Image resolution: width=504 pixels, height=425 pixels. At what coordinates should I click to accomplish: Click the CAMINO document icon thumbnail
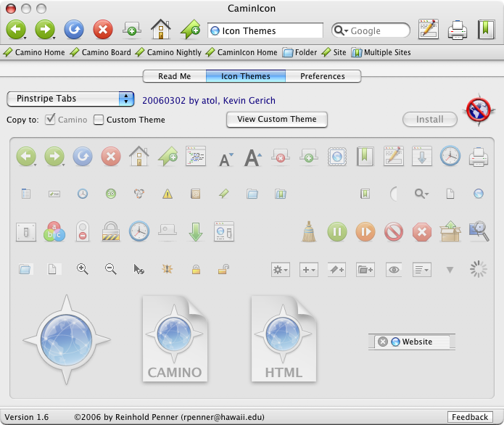coord(175,339)
